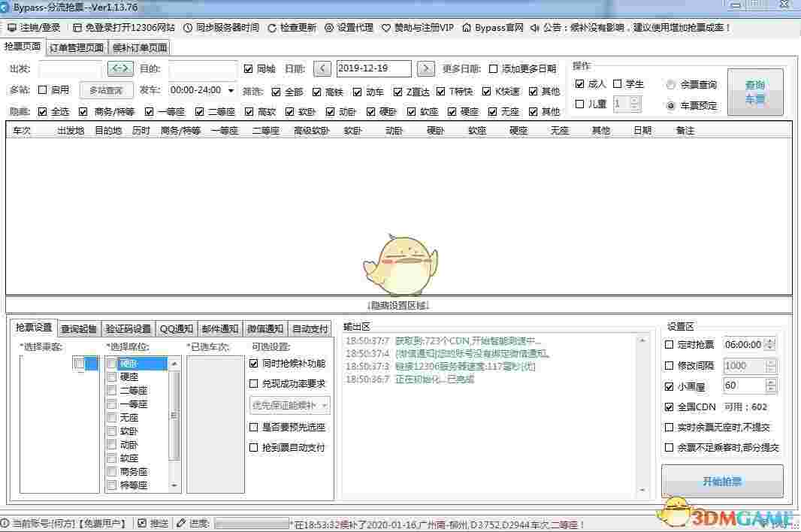The height and width of the screenshot is (532, 801).
Task: Open the 验证码设置 settings tab
Action: point(128,328)
